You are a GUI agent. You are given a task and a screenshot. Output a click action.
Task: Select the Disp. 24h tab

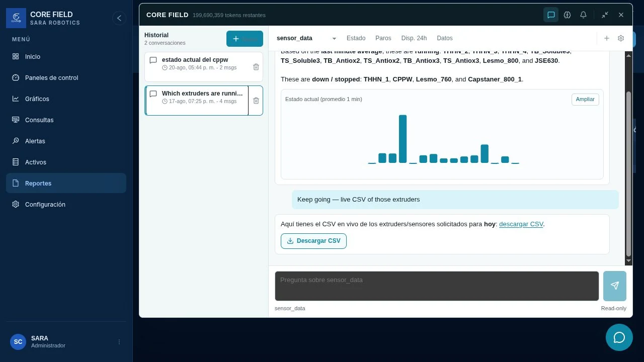[414, 38]
